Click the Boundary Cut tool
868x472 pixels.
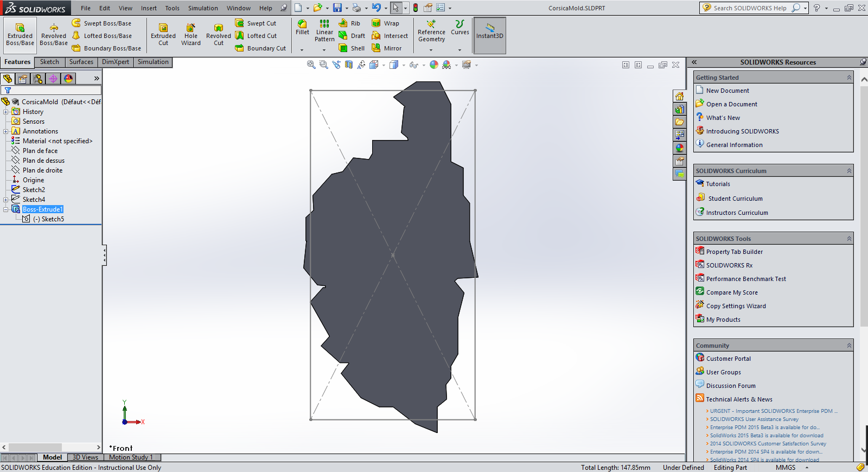point(260,48)
